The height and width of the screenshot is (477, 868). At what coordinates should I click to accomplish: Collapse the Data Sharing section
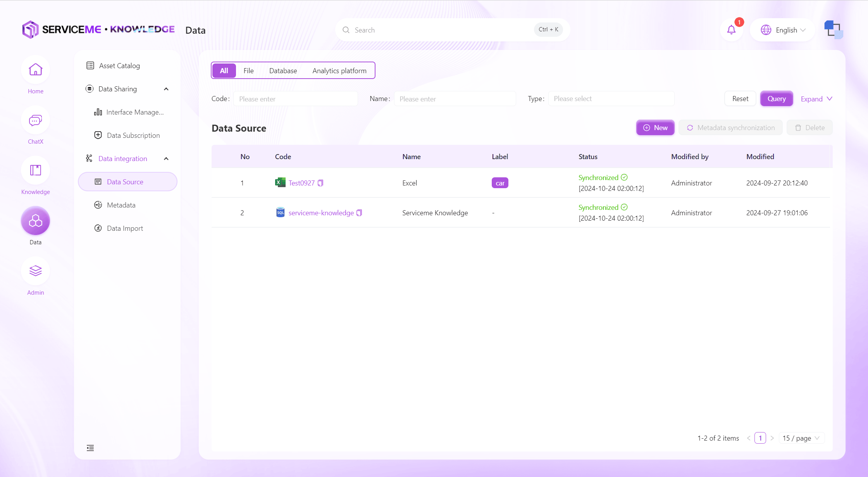coord(166,89)
